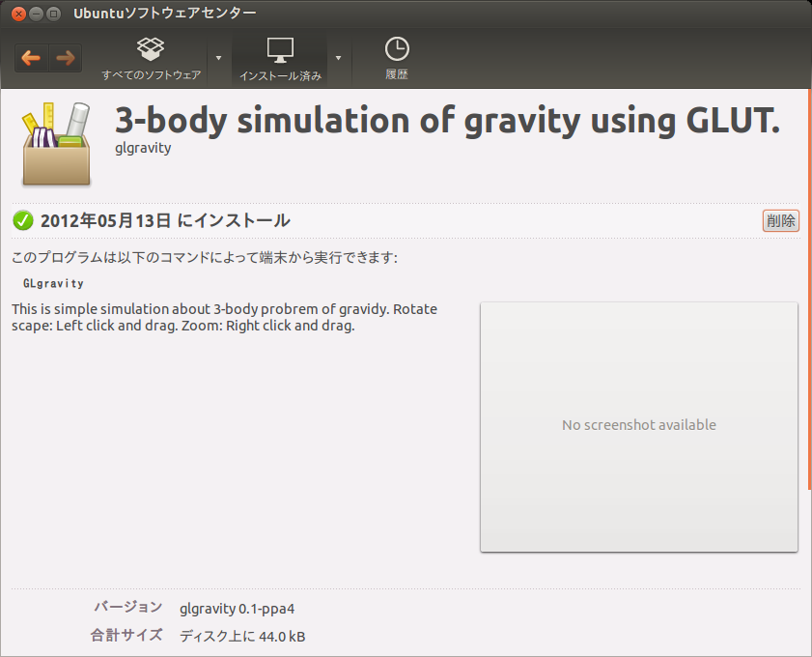
Task: Go back with the left arrow button
Action: pyautogui.click(x=32, y=58)
